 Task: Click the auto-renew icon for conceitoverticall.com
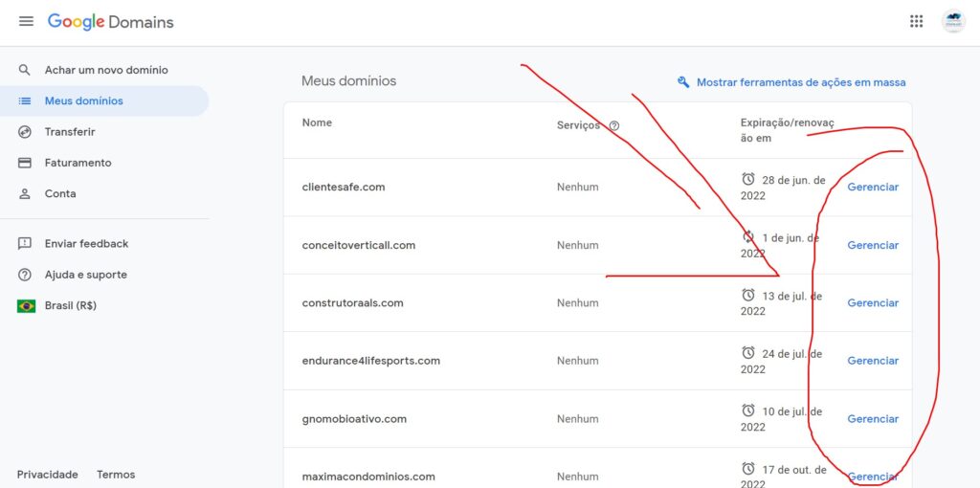(748, 236)
